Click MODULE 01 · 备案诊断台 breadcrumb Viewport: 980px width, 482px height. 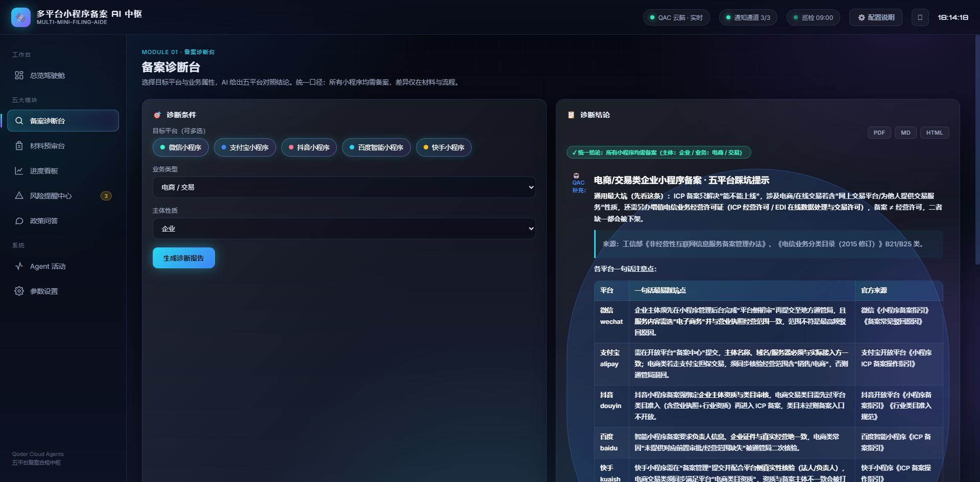tap(178, 52)
